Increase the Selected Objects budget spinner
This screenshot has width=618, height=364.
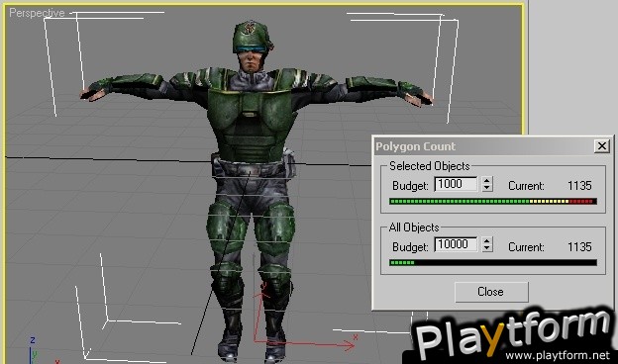click(x=487, y=181)
